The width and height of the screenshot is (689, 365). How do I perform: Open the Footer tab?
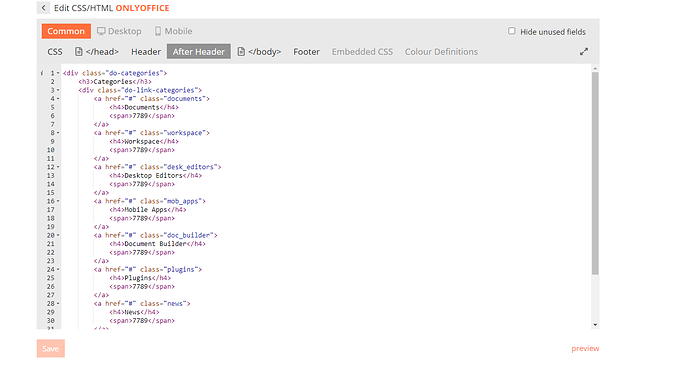306,52
